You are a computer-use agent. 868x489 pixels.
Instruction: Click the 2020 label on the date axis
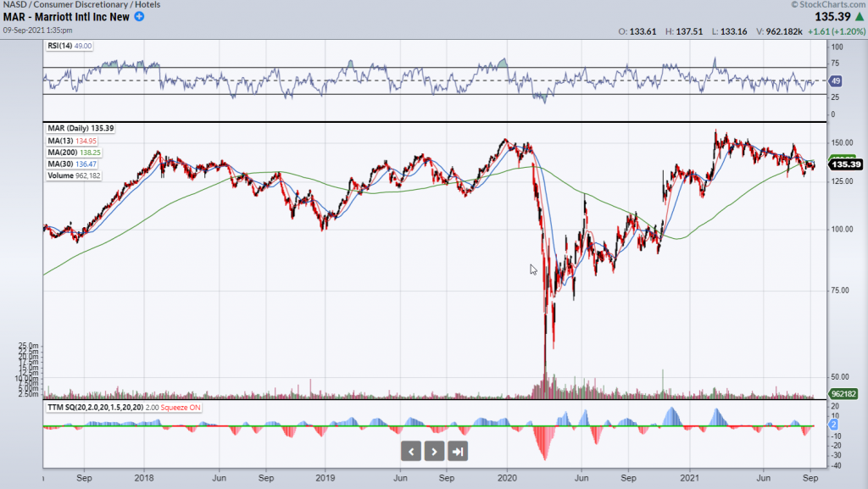(507, 478)
